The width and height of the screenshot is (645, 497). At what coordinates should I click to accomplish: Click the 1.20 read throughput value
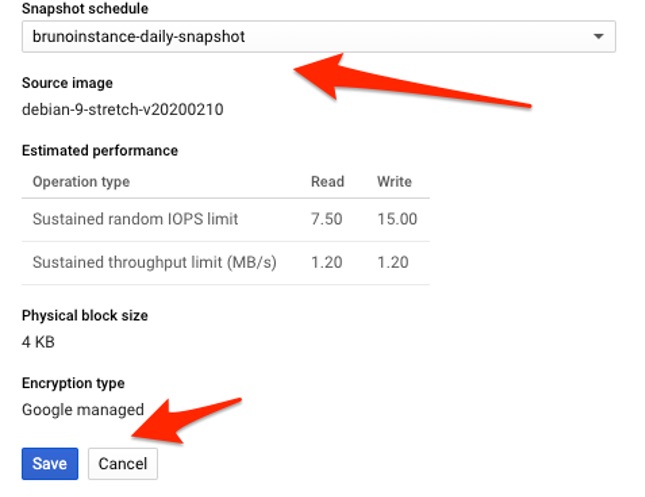[327, 263]
